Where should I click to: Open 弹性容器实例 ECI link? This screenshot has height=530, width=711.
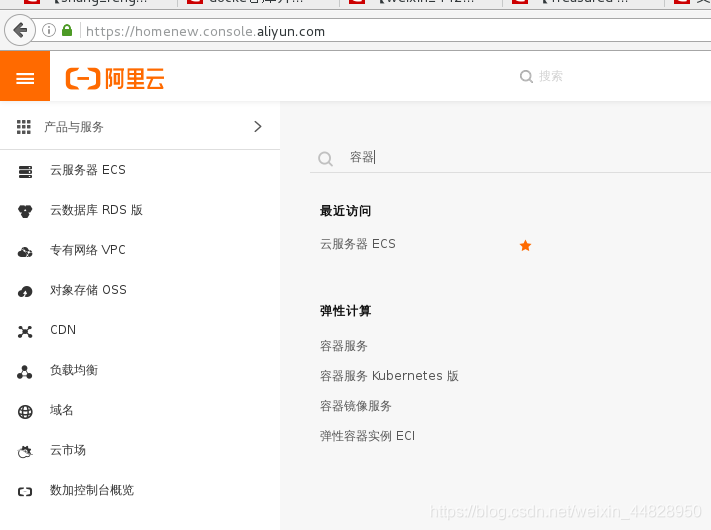click(367, 436)
